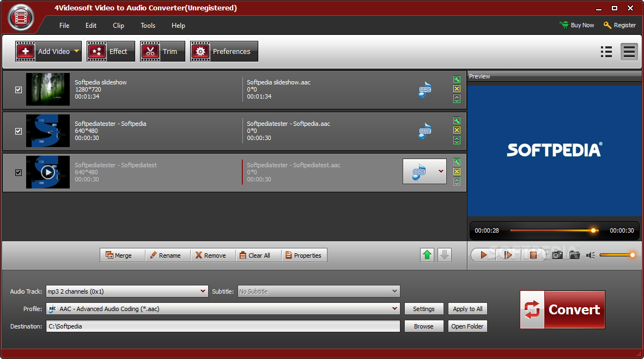The image size is (644, 359).
Task: Remove Softpediatester - Softpediatest with yellow X icon
Action: [x=457, y=172]
